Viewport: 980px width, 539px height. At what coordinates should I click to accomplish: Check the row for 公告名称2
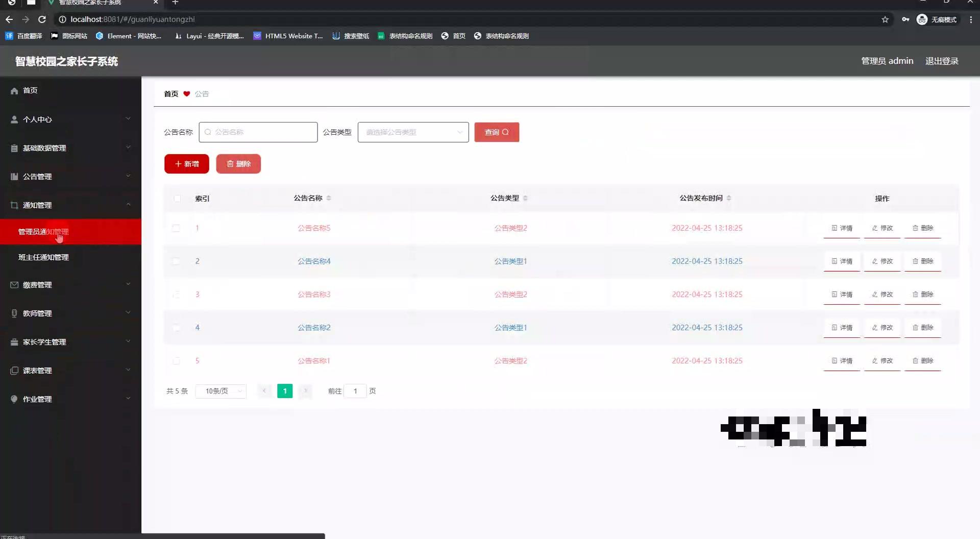(176, 328)
